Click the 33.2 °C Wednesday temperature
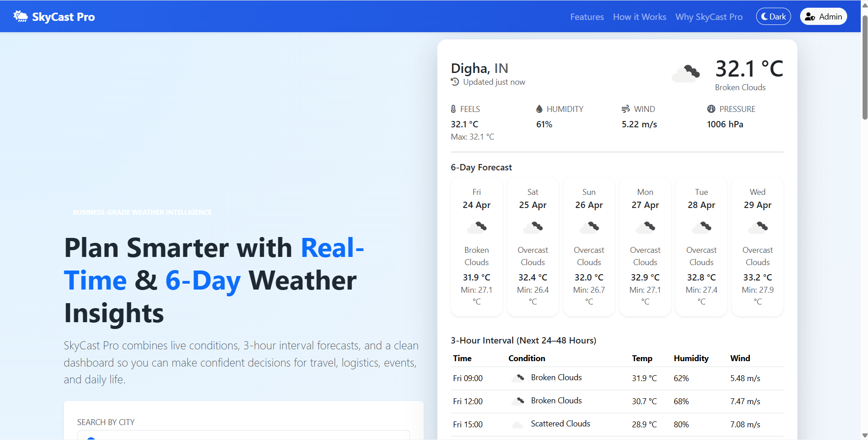The height and width of the screenshot is (440, 868). coord(758,277)
